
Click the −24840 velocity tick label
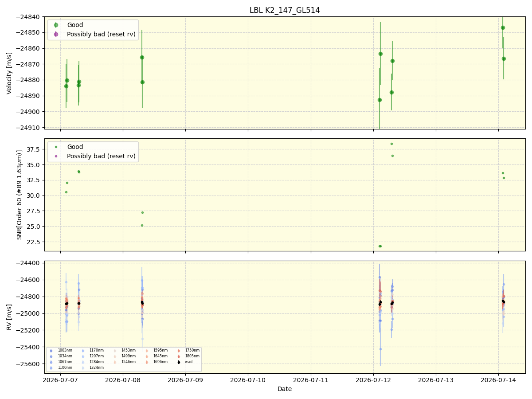28,17
